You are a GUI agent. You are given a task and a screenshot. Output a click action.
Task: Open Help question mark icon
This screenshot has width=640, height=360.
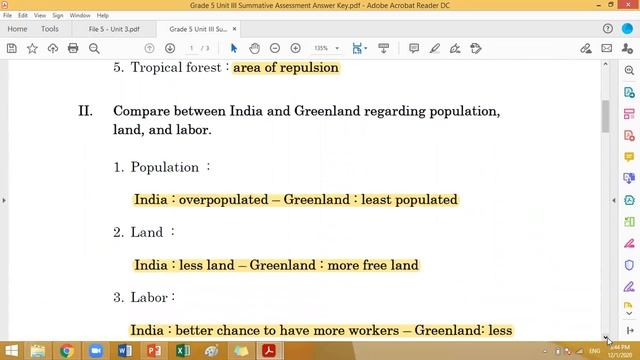point(608,29)
